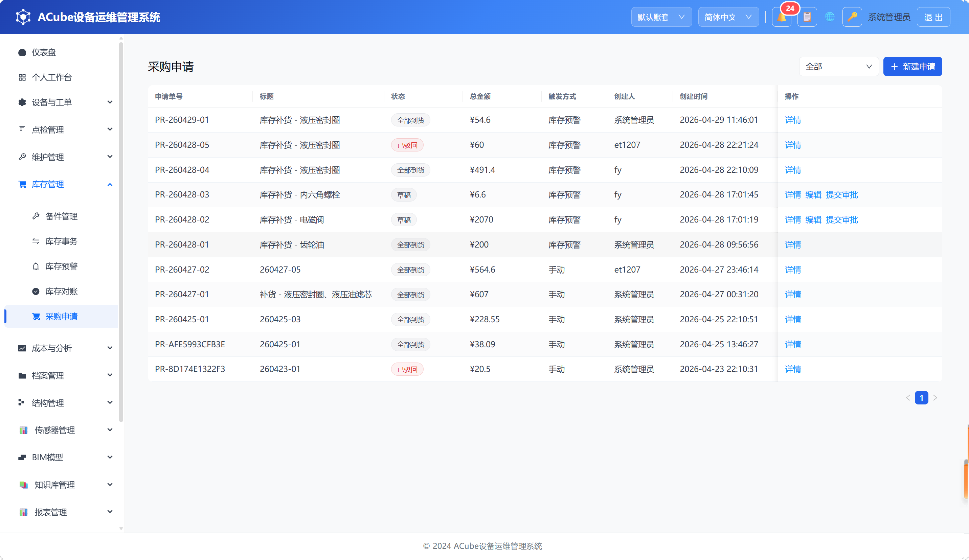Click the 库存对账 check icon
Screen dimensions: 969x560
coord(36,291)
